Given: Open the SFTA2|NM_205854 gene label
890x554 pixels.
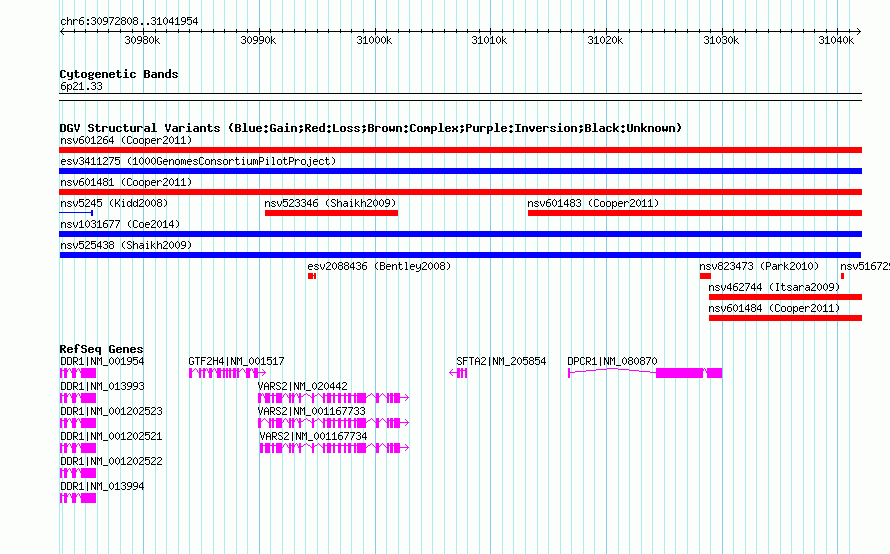Looking at the screenshot, I should click(x=501, y=361).
